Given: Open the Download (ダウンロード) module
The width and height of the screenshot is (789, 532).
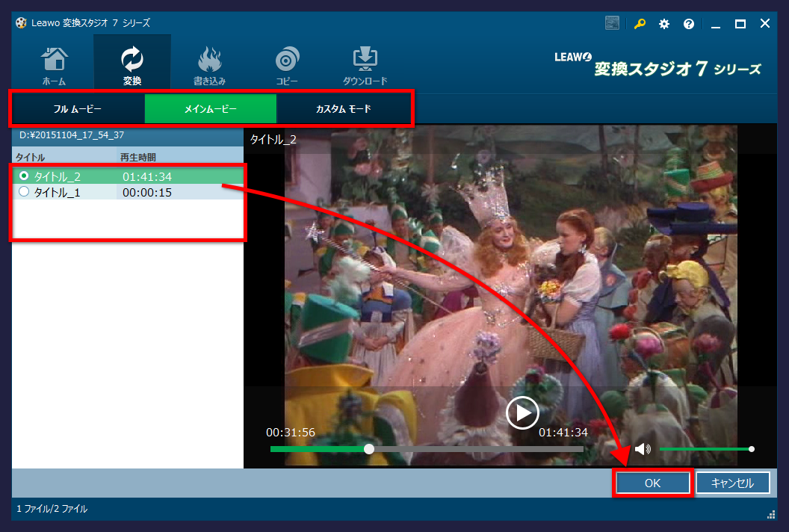Looking at the screenshot, I should (x=365, y=66).
